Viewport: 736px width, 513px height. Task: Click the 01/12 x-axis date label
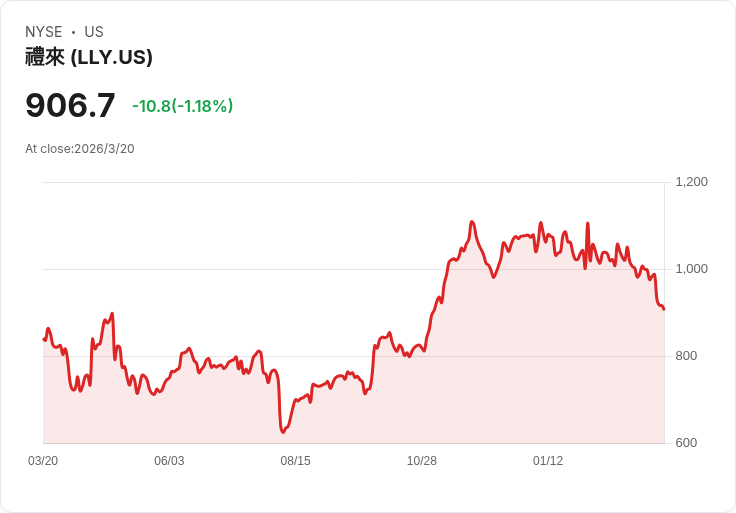tap(548, 461)
